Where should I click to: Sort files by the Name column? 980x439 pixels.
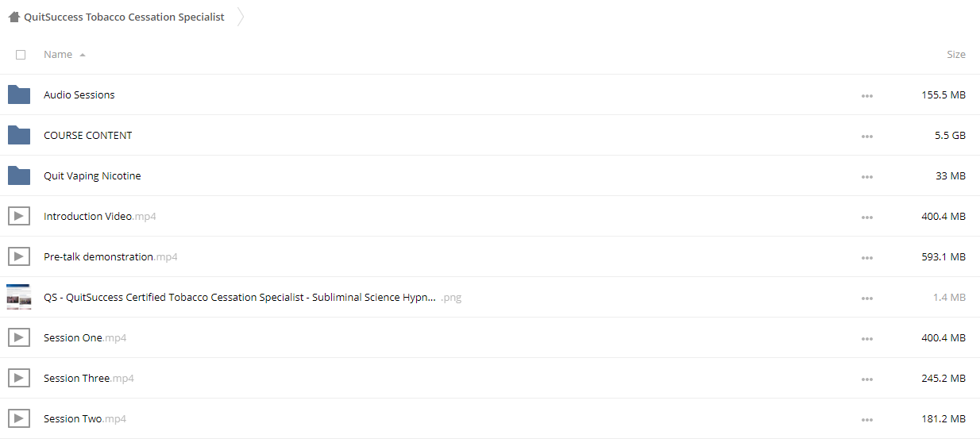click(x=58, y=55)
